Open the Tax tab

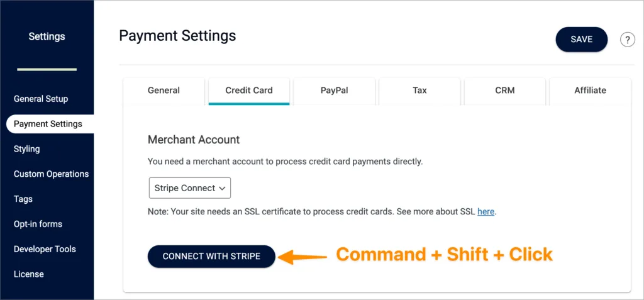[x=419, y=91]
